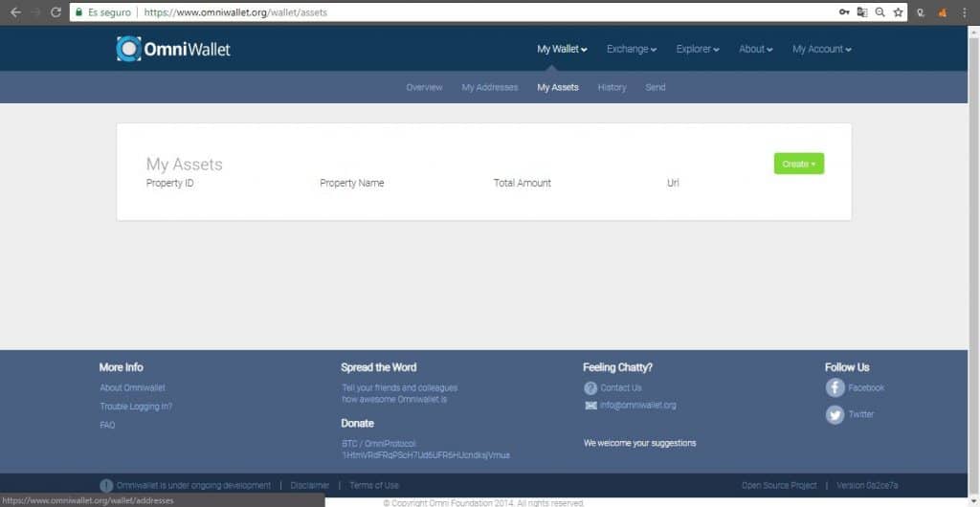Open Chrome three-dot menu
This screenshot has height=507, width=980.
[965, 12]
